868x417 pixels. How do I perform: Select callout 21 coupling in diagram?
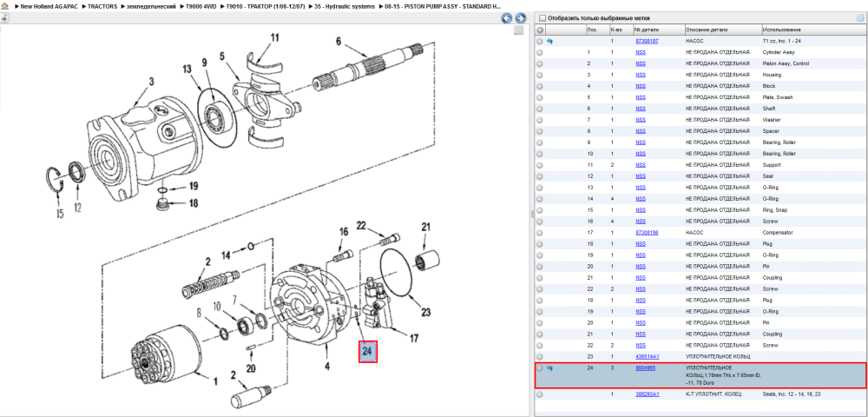(425, 227)
